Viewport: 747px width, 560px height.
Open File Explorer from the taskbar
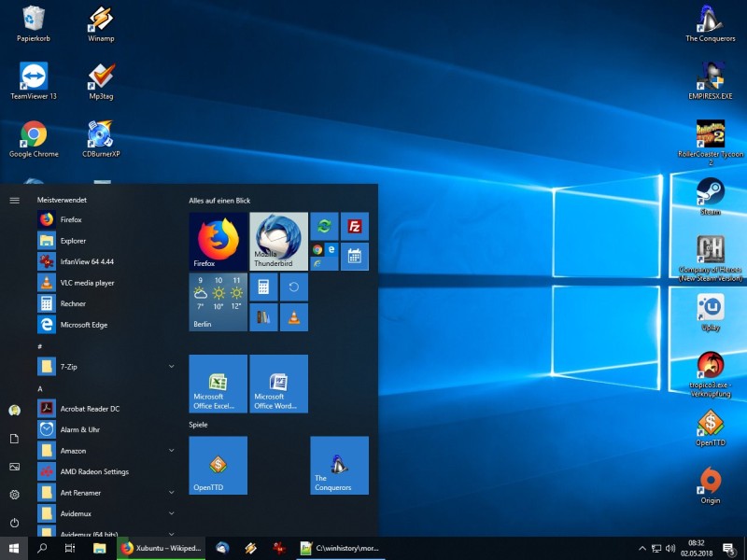(x=99, y=548)
